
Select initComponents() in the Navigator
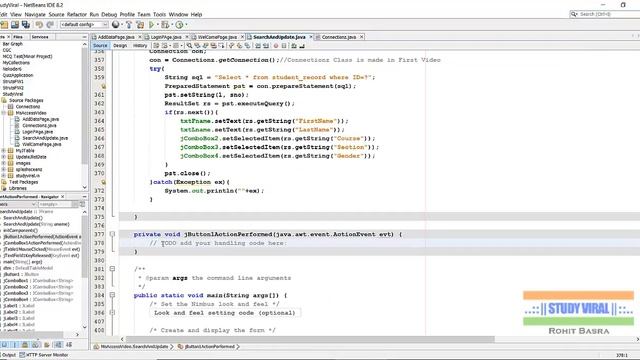click(20, 231)
